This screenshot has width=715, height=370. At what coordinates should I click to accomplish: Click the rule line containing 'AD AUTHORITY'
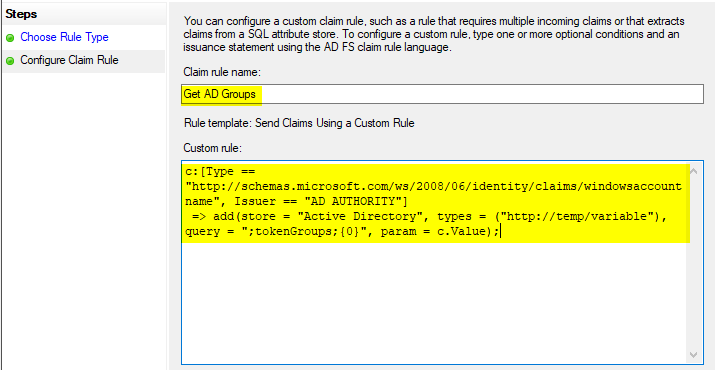coord(296,201)
